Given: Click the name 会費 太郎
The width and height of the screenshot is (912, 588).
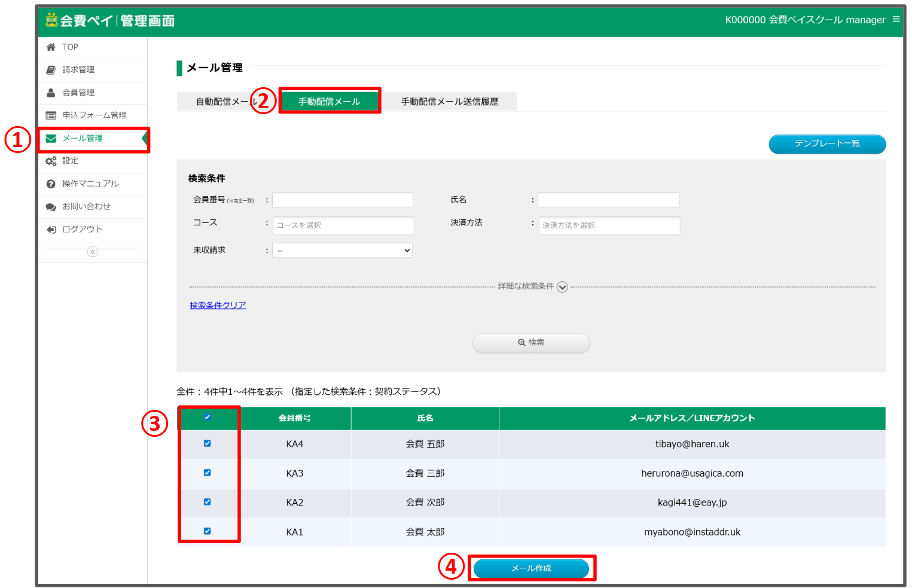Looking at the screenshot, I should [x=425, y=532].
